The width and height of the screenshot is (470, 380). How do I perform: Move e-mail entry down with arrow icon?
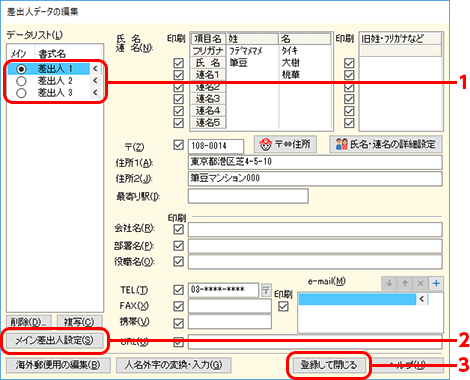(389, 284)
